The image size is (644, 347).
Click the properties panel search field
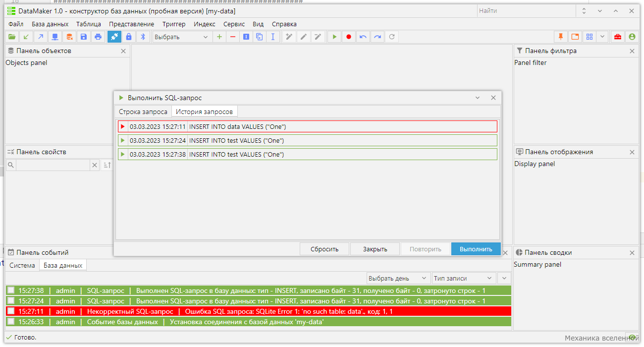click(x=53, y=165)
